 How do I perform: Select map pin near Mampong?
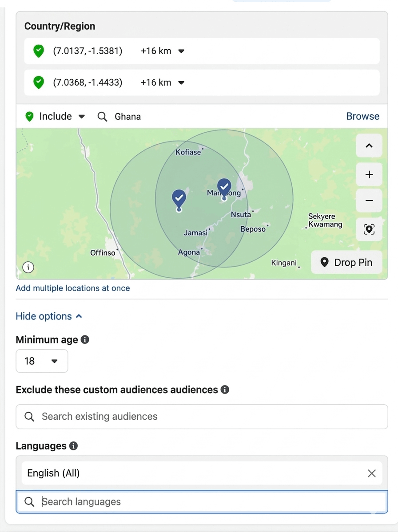(224, 188)
